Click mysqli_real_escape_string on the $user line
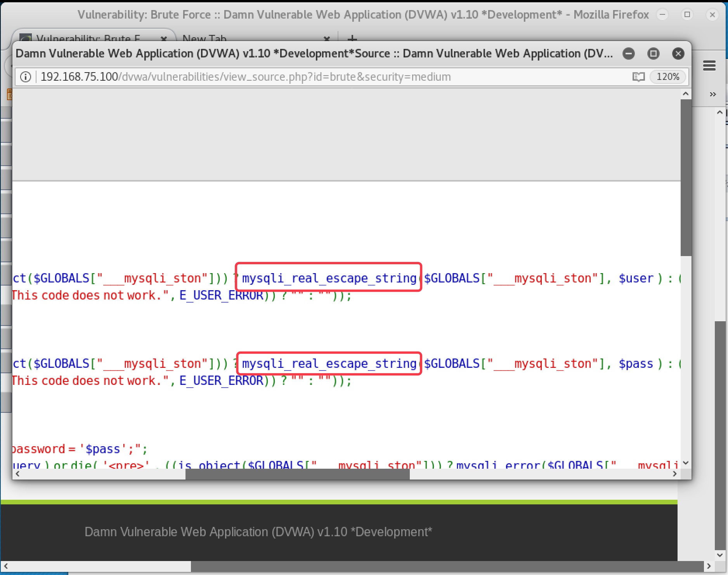Screen dimensions: 728x575 click(x=329, y=278)
